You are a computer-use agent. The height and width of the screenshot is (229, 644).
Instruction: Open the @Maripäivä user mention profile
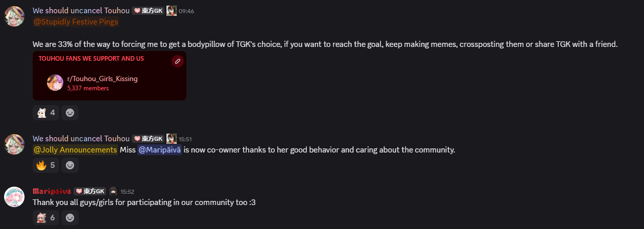click(x=159, y=150)
